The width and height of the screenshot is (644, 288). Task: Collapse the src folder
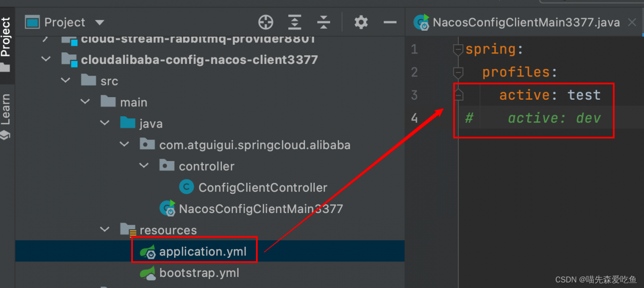65,81
